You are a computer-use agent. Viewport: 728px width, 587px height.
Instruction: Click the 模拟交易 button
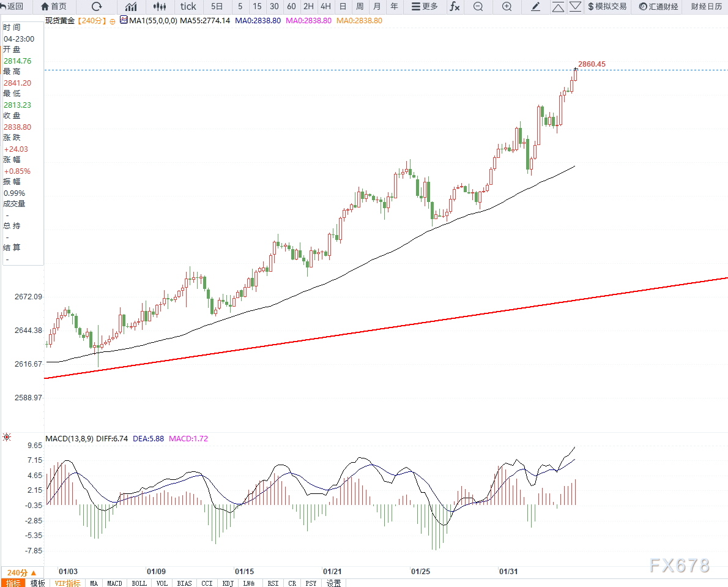tap(607, 6)
